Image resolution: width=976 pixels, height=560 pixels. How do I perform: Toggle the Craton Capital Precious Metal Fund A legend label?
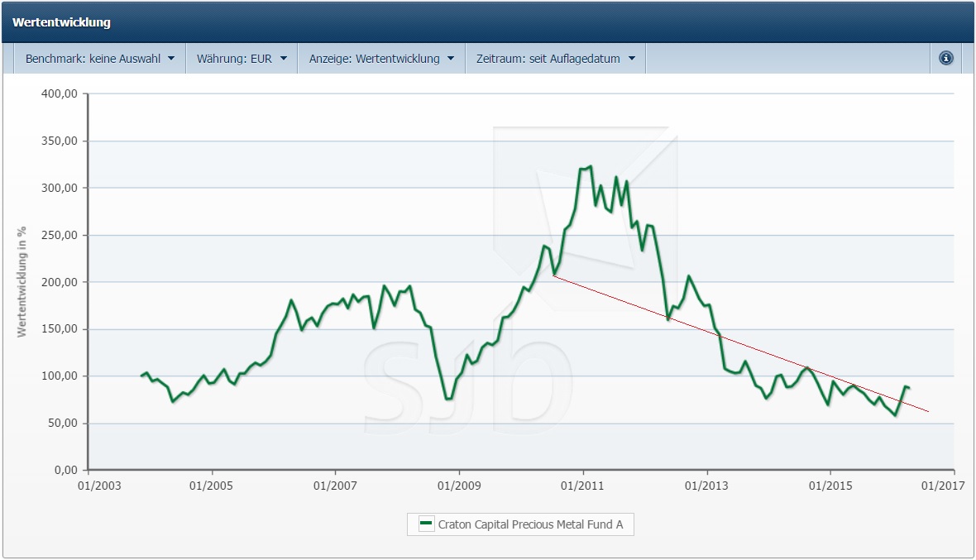[x=530, y=524]
